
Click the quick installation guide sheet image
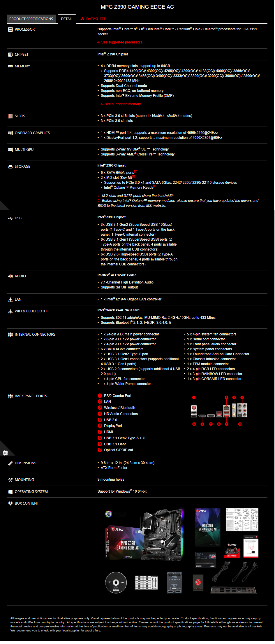tap(242, 520)
